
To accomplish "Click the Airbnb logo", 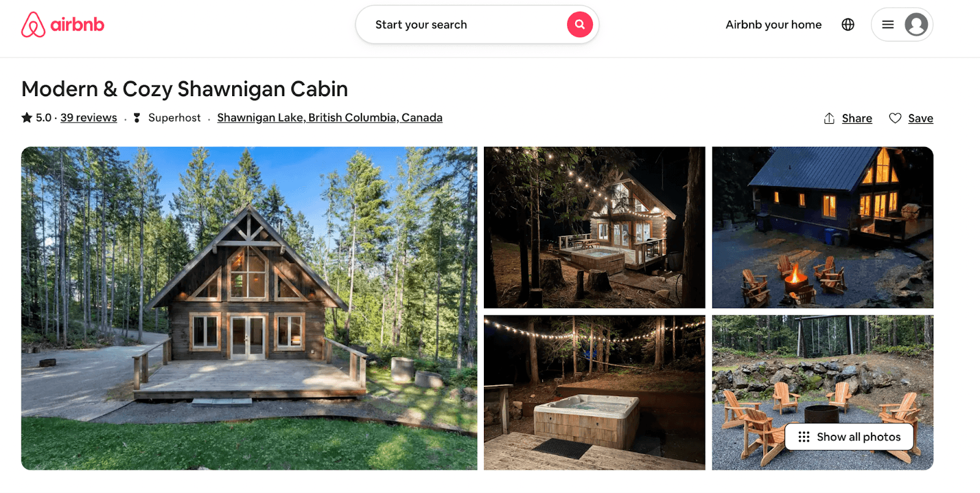I will click(62, 24).
